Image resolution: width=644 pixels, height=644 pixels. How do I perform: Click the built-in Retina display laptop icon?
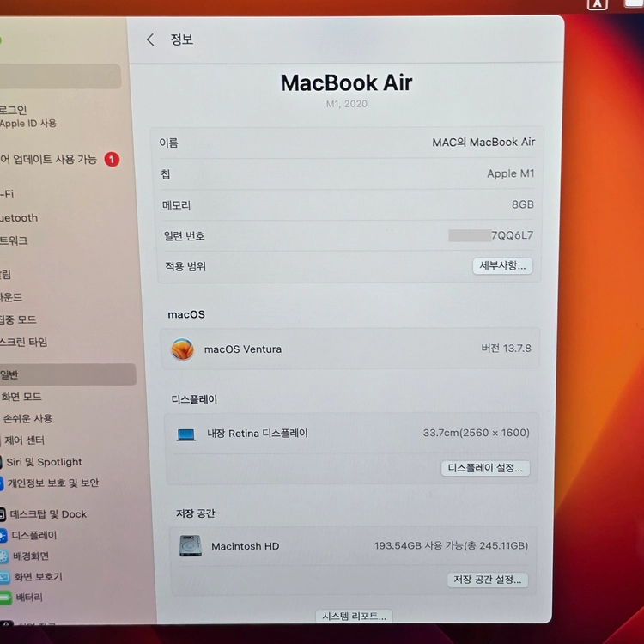tap(186, 434)
